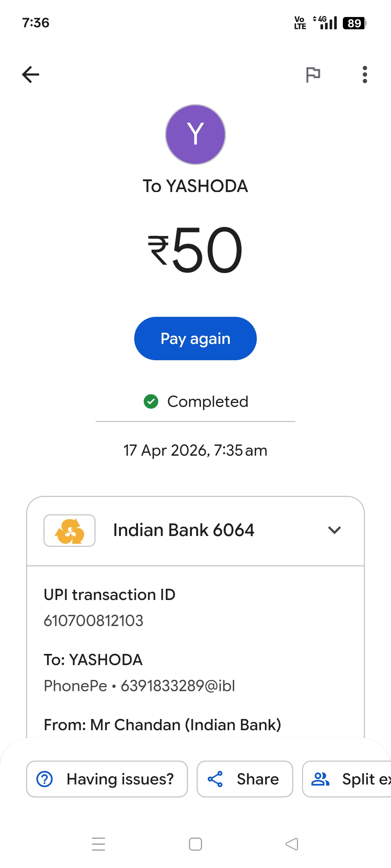Tap the back arrow icon

(31, 75)
